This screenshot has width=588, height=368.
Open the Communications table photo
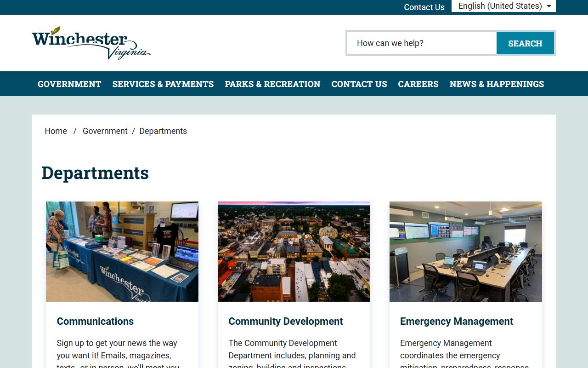(x=122, y=252)
